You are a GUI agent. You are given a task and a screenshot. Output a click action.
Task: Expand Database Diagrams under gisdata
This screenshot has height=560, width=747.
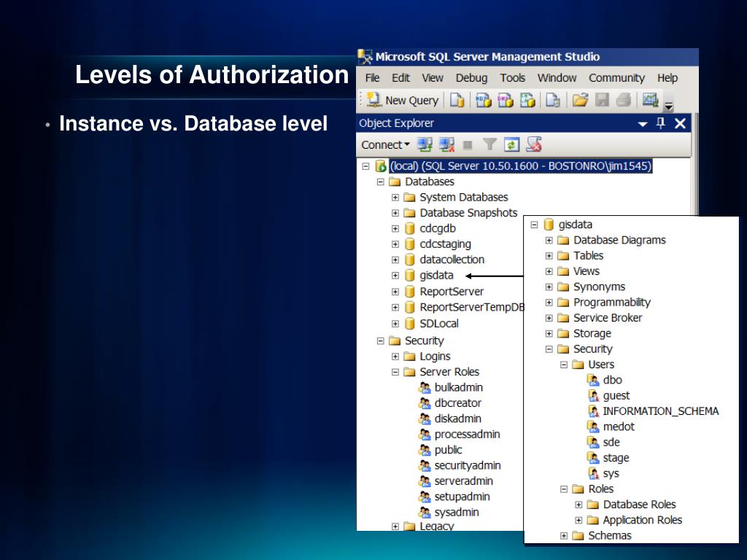point(549,241)
